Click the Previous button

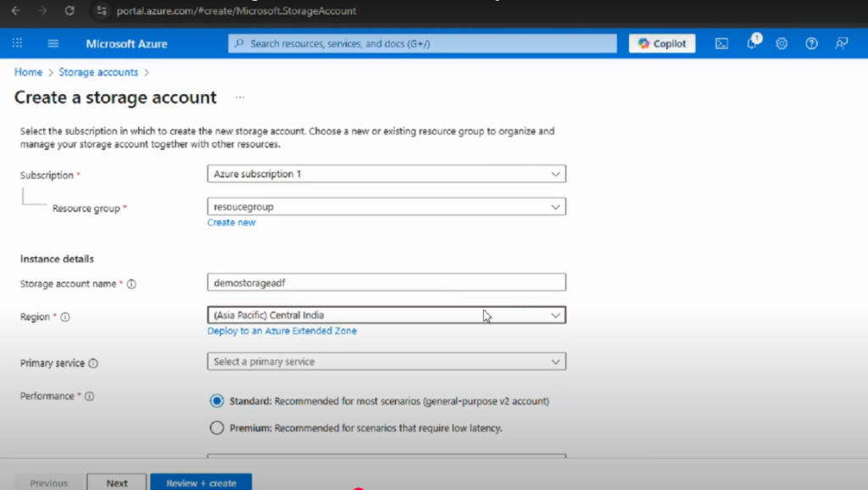(48, 482)
